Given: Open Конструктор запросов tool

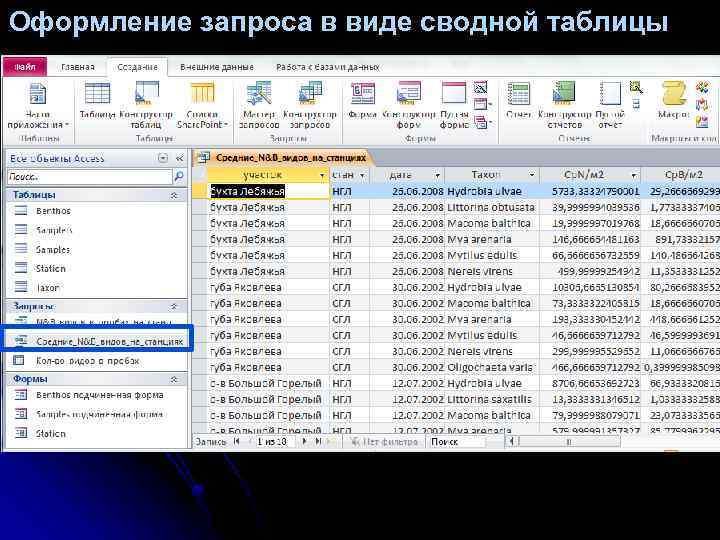Looking at the screenshot, I should tap(310, 106).
